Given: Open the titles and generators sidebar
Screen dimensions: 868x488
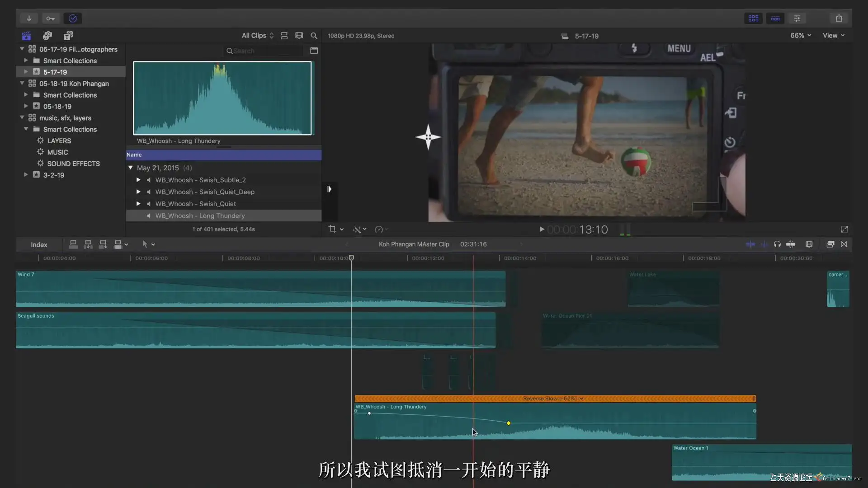Looking at the screenshot, I should coord(68,36).
